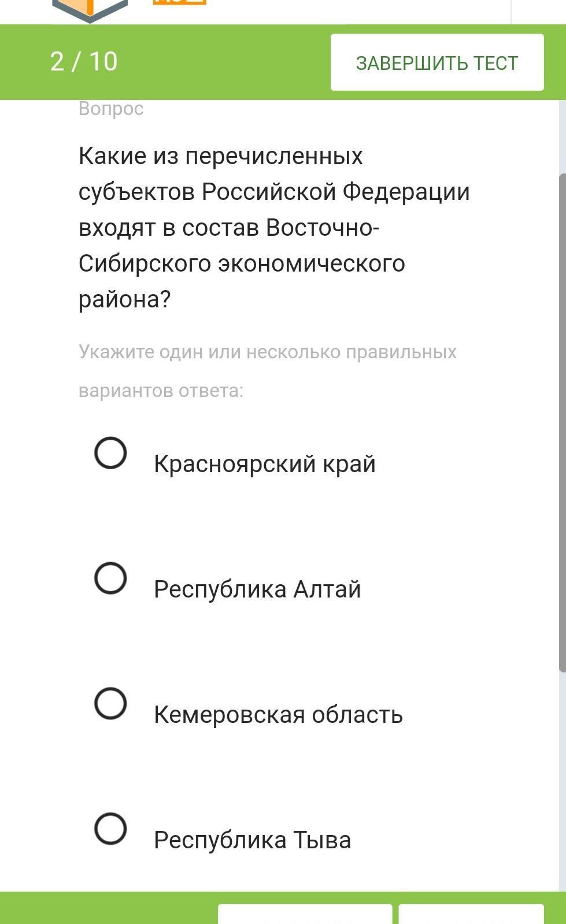This screenshot has height=924, width=566.
Task: Select the Республика Алтай radio button
Action: coord(110,578)
